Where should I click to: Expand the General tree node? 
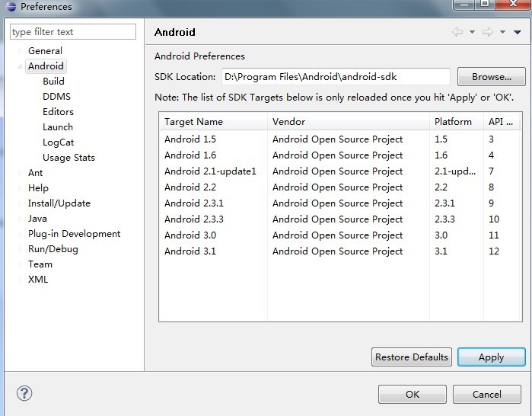pyautogui.click(x=20, y=51)
